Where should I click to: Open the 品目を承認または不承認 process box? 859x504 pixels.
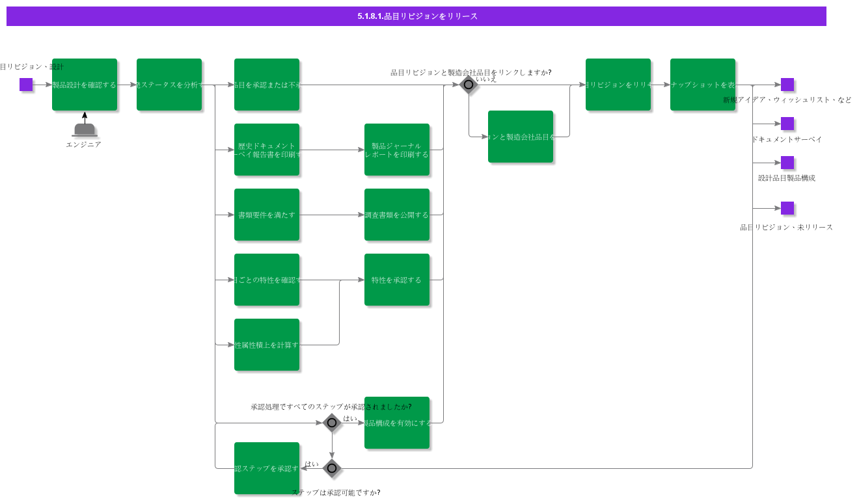point(267,85)
